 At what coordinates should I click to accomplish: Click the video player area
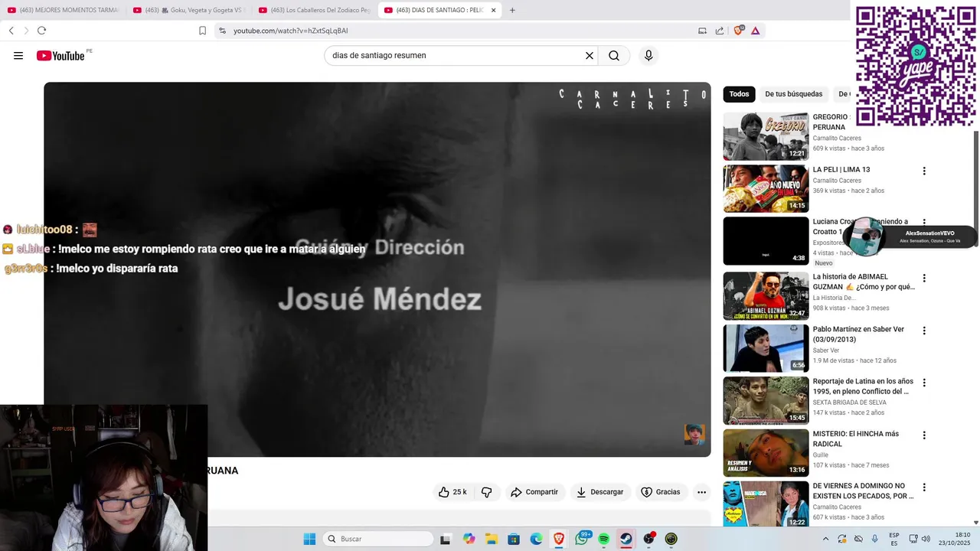377,269
